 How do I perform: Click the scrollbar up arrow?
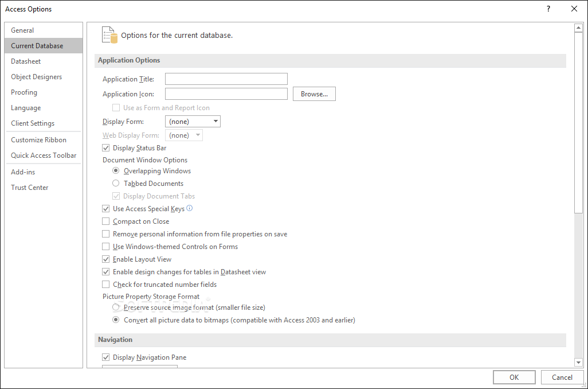(578, 28)
